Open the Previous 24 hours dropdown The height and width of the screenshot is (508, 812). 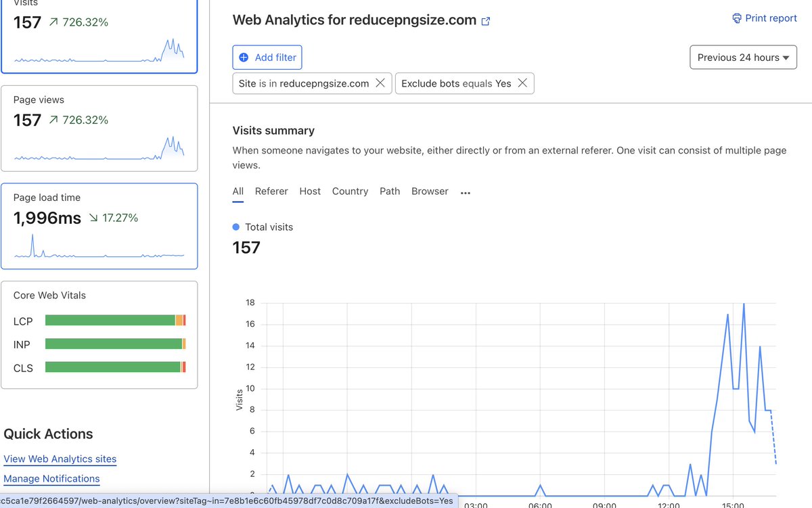(743, 57)
